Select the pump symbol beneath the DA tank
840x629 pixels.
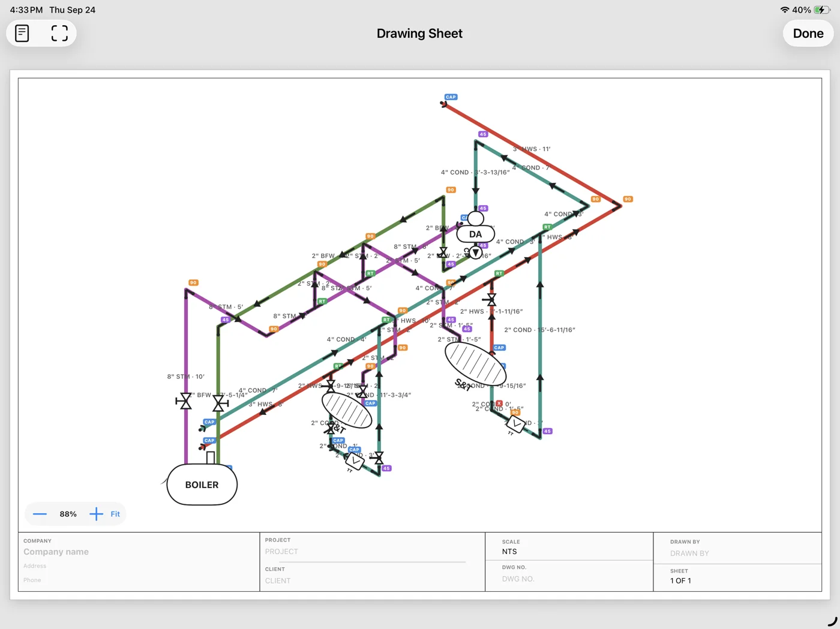475,252
